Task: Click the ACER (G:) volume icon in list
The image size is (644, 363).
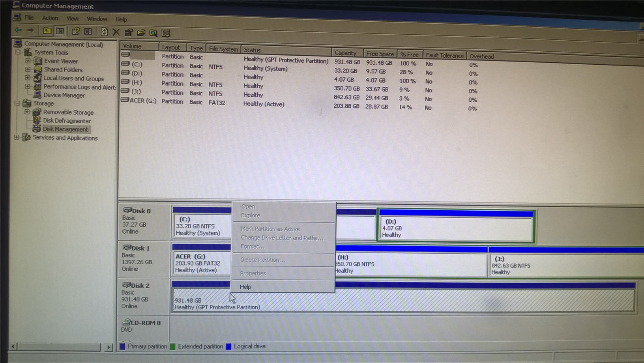Action: 125,100
